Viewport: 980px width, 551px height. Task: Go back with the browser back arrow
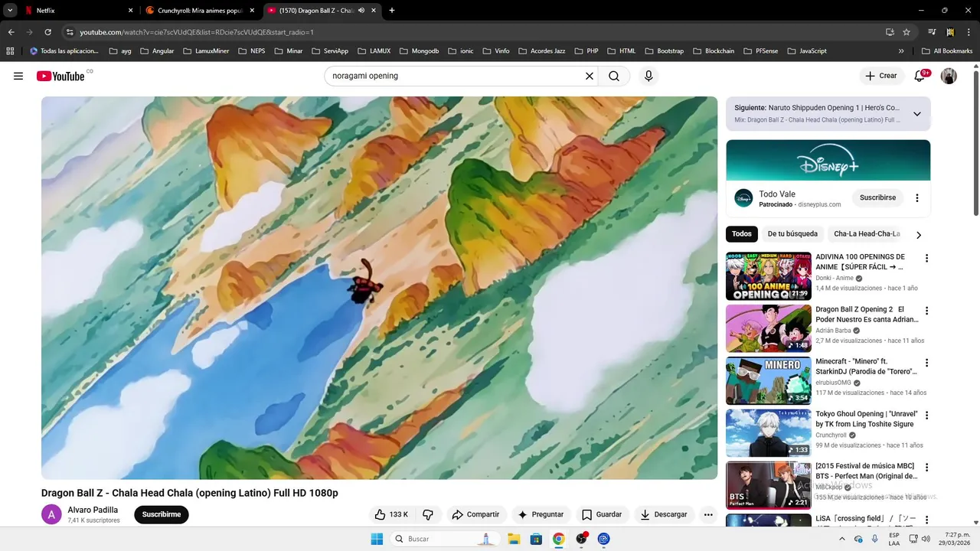click(x=11, y=32)
